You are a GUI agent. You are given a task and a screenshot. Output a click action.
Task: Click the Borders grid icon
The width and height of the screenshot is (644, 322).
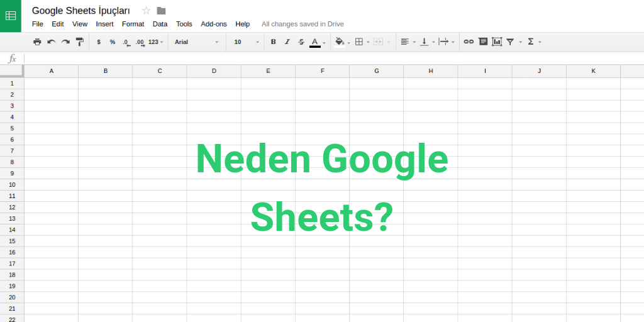click(359, 42)
